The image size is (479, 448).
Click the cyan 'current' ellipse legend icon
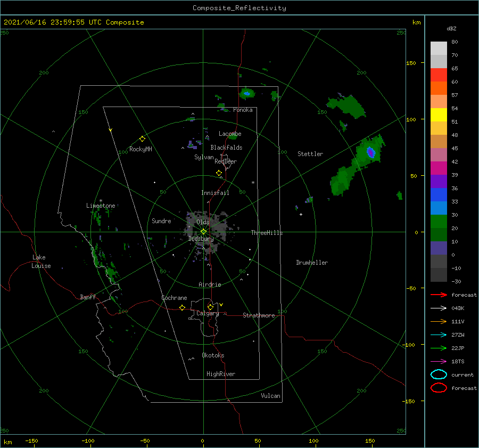pos(439,374)
